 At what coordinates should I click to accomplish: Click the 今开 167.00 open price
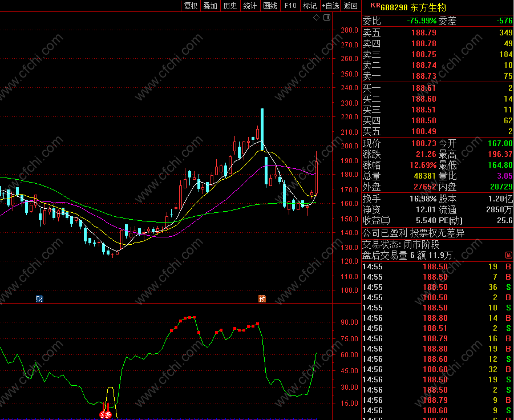click(x=500, y=143)
